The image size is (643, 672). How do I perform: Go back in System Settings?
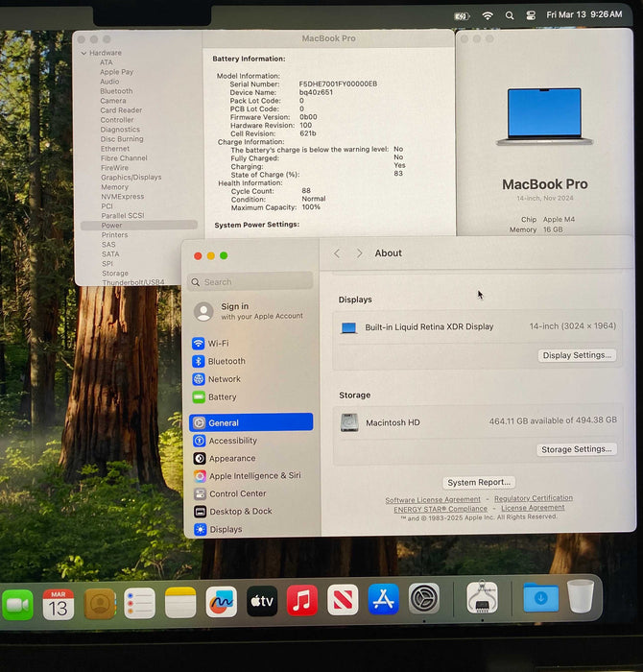[337, 253]
